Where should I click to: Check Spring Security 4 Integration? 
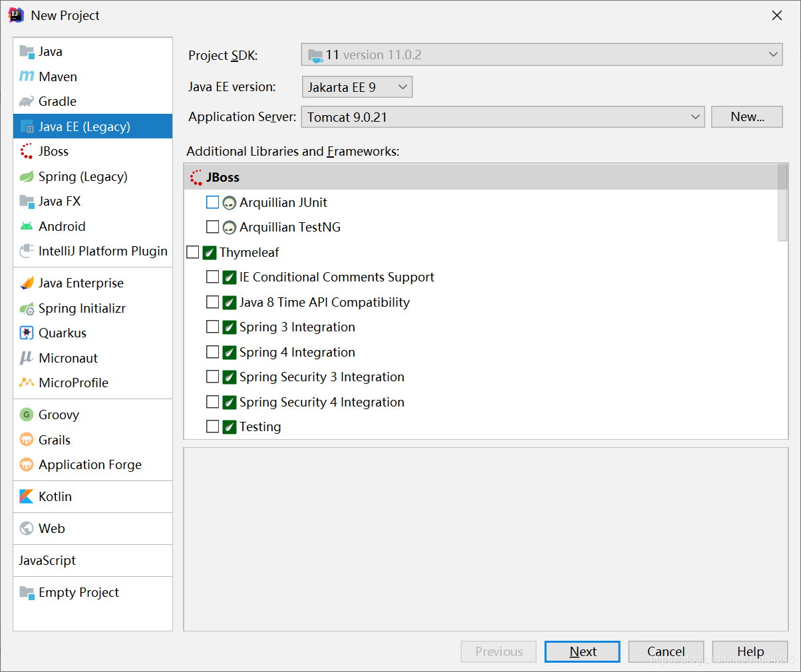(x=212, y=402)
